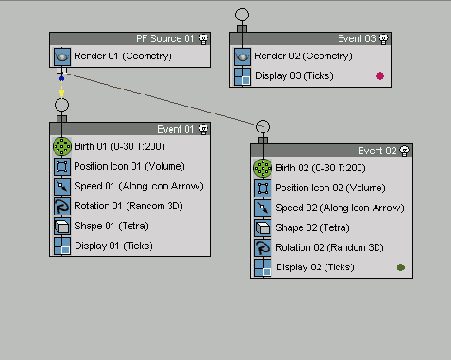
Task: Select the Render 02 operator icon
Action: click(x=242, y=56)
